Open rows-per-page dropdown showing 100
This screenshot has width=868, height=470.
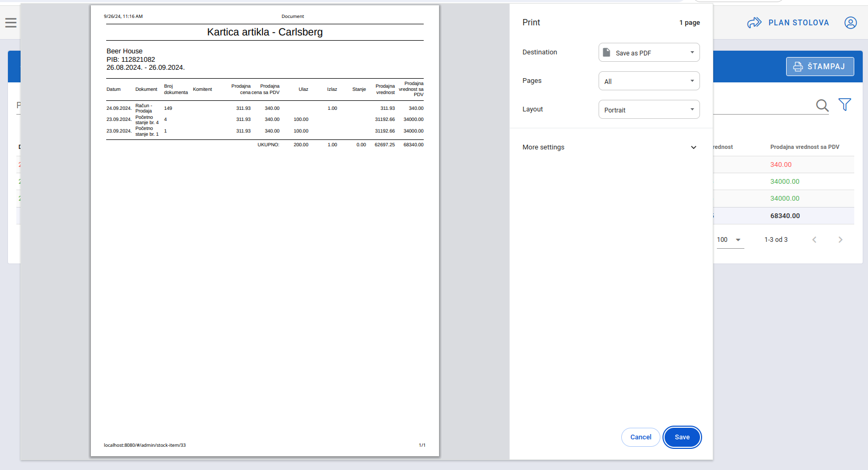[x=730, y=240]
